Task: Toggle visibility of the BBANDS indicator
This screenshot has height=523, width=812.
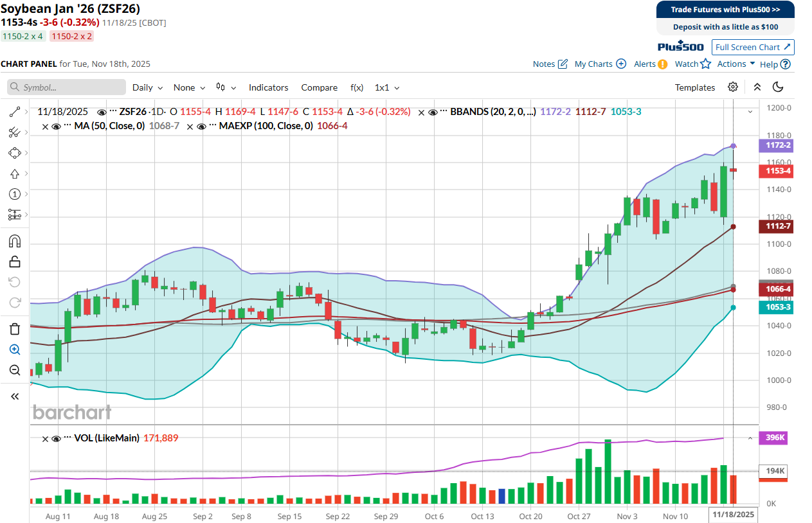Action: click(x=433, y=112)
